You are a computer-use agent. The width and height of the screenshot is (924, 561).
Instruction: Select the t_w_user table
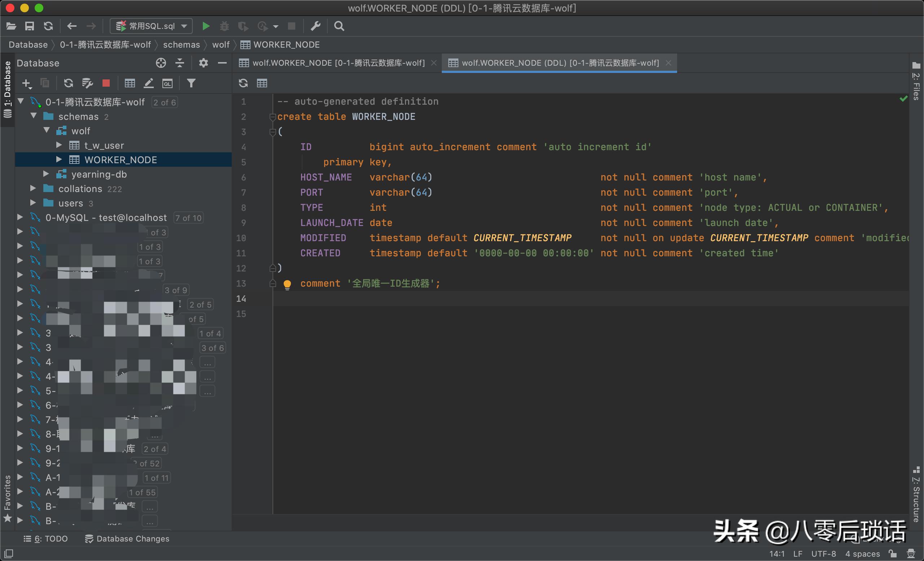(x=104, y=145)
